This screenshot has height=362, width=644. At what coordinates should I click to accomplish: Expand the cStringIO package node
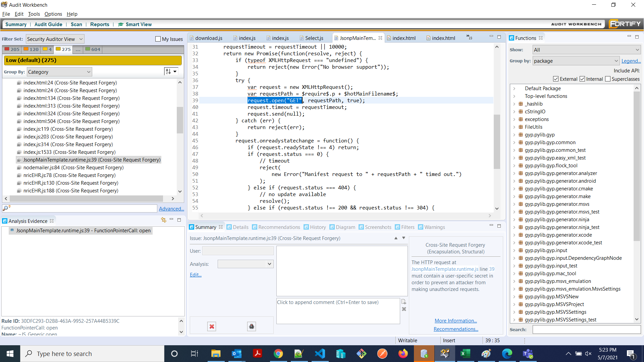(514, 112)
